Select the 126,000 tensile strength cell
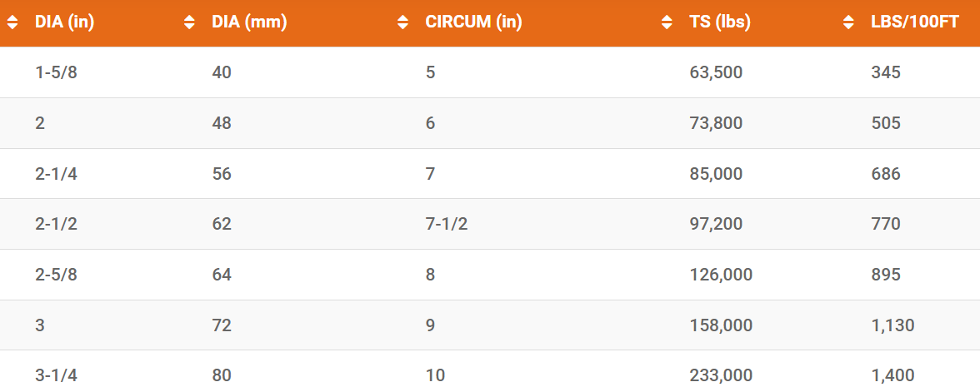The height and width of the screenshot is (392, 980). coord(721,275)
